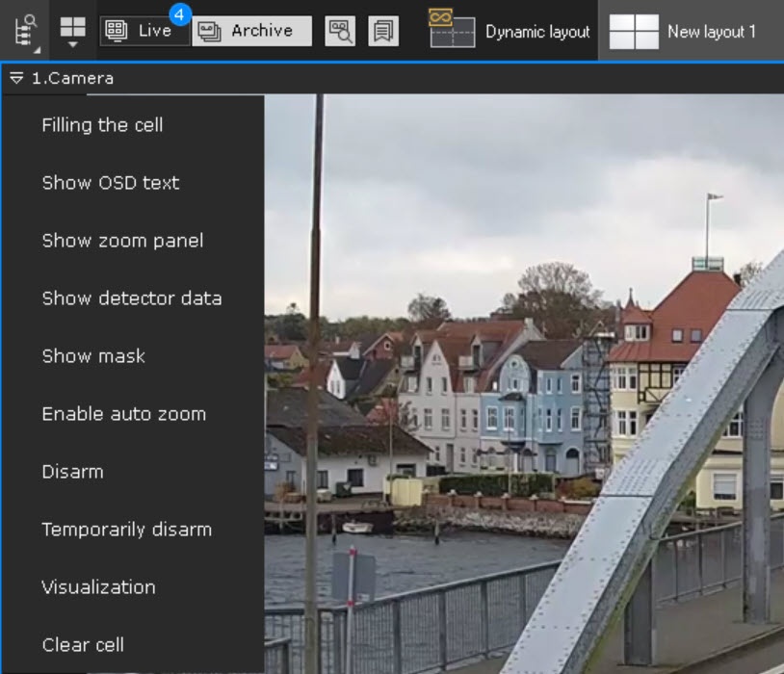Collapse the 1.Camera context menu arrow
Viewport: 784px width, 674px height.
coord(16,78)
